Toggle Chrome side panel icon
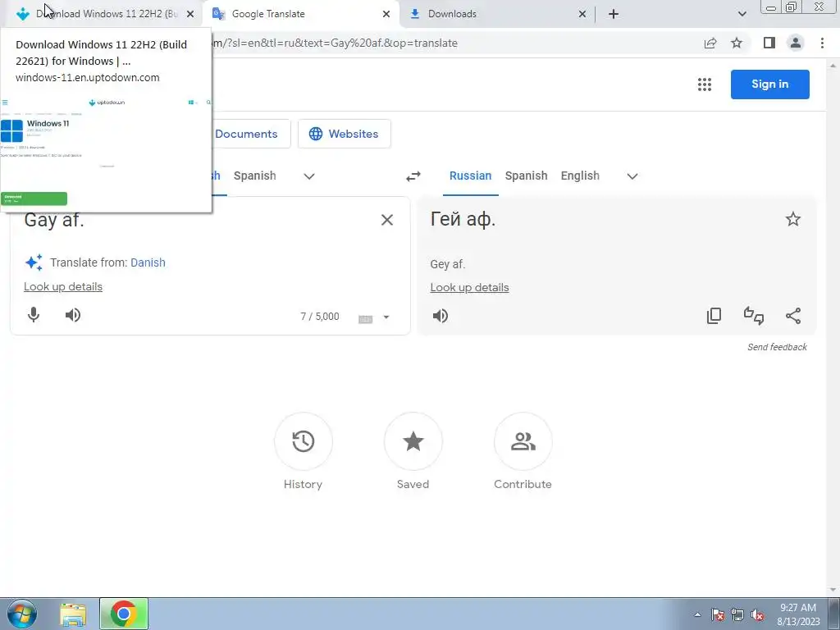Image resolution: width=840 pixels, height=630 pixels. click(x=769, y=43)
